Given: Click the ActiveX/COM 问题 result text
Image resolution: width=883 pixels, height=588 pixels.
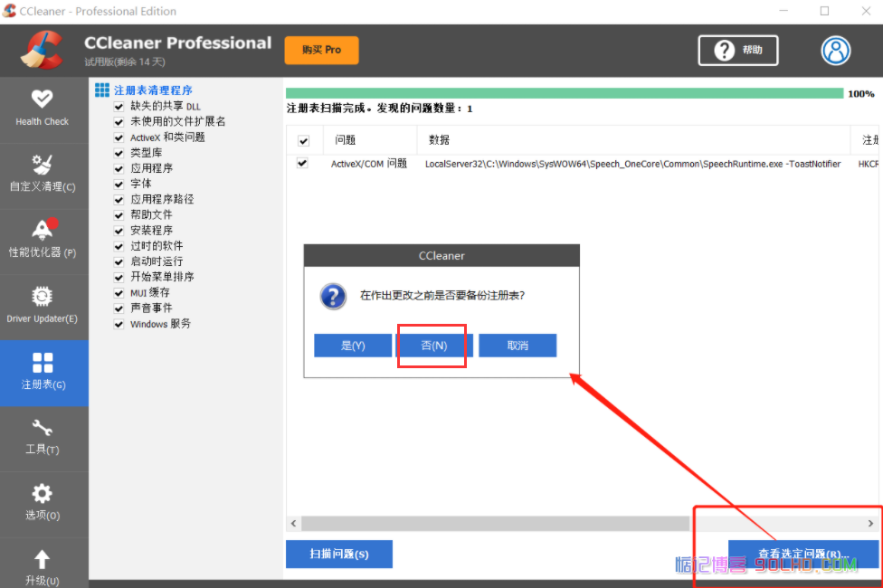Looking at the screenshot, I should 369,164.
